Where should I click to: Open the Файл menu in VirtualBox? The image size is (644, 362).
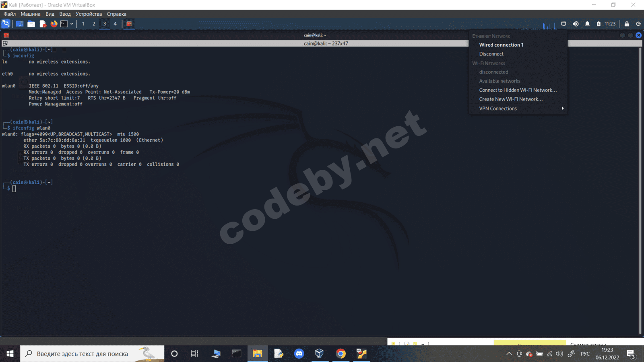(x=10, y=14)
